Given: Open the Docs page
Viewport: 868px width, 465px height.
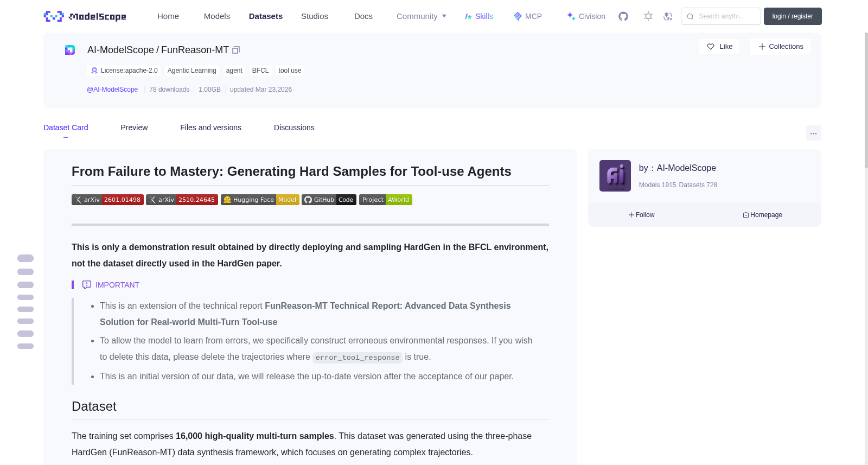Looking at the screenshot, I should tap(363, 16).
